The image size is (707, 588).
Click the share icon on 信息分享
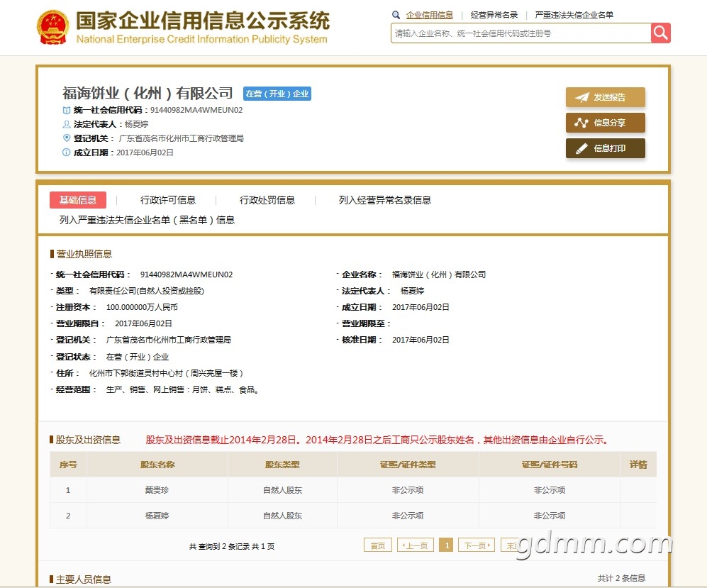pos(581,123)
